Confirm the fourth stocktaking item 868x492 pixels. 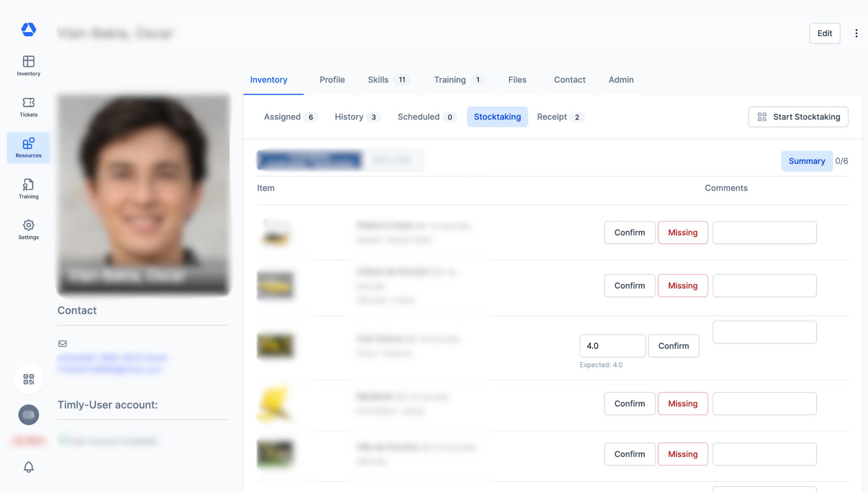629,404
